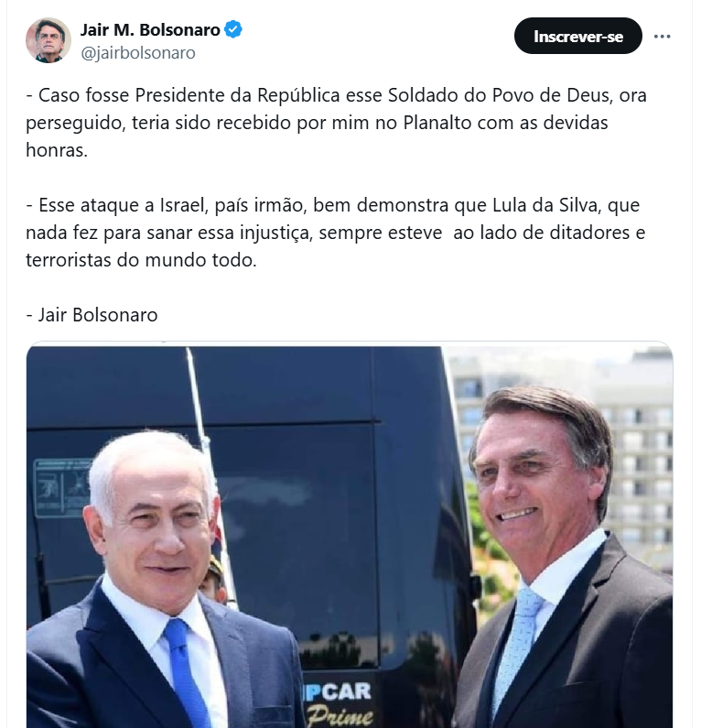The image size is (701, 728).
Task: Click the blue verified badge
Action: tap(232, 29)
